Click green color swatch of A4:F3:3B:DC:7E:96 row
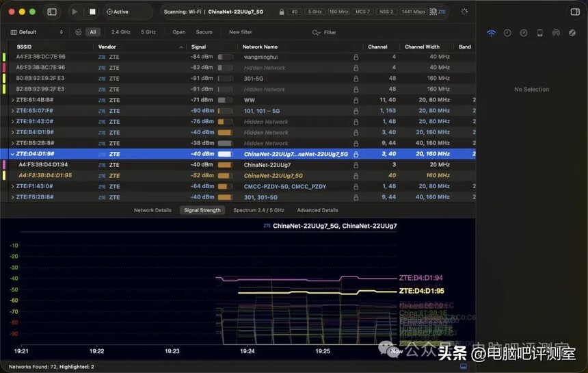The width and height of the screenshot is (588, 373). [4, 57]
